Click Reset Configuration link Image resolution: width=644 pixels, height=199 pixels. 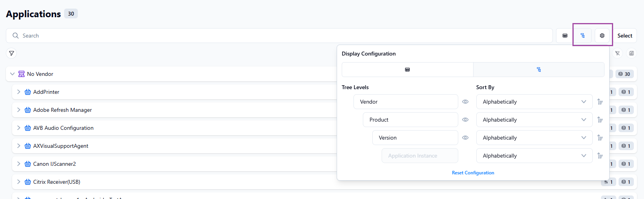pyautogui.click(x=473, y=173)
